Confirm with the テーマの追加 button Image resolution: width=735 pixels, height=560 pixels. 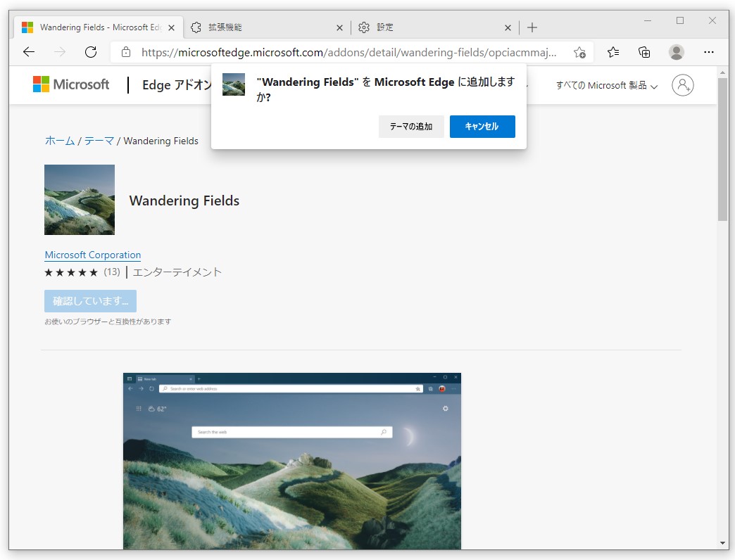point(411,127)
